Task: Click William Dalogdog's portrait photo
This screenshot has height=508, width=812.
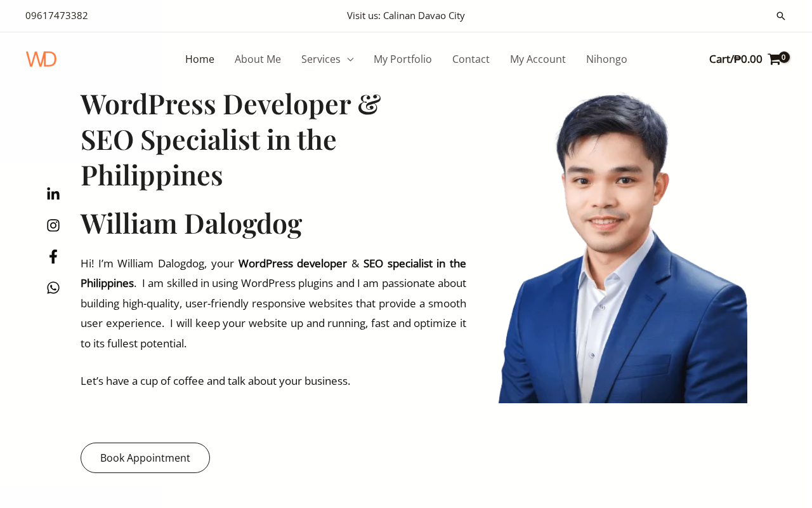Action: pyautogui.click(x=623, y=246)
